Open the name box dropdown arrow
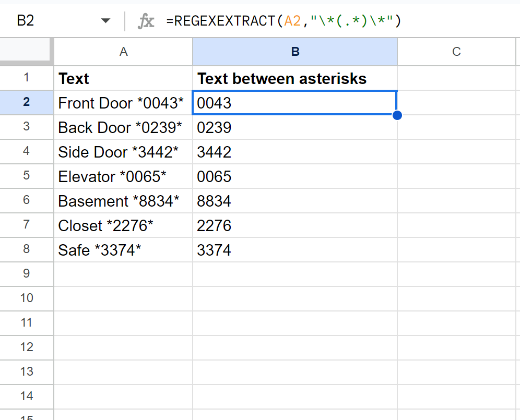The width and height of the screenshot is (520, 420). [x=106, y=20]
